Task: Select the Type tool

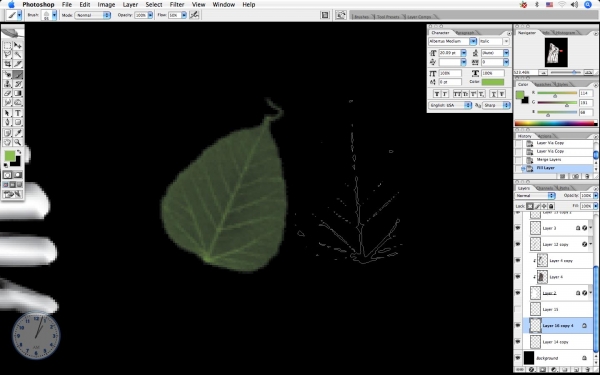Action: point(18,113)
